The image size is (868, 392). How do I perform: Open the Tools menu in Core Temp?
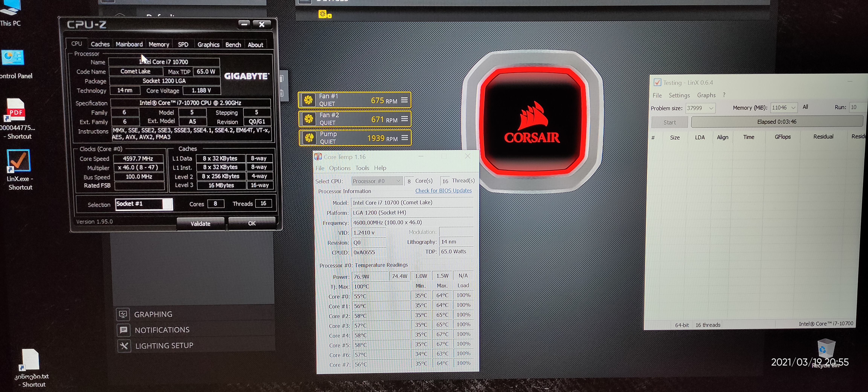362,168
